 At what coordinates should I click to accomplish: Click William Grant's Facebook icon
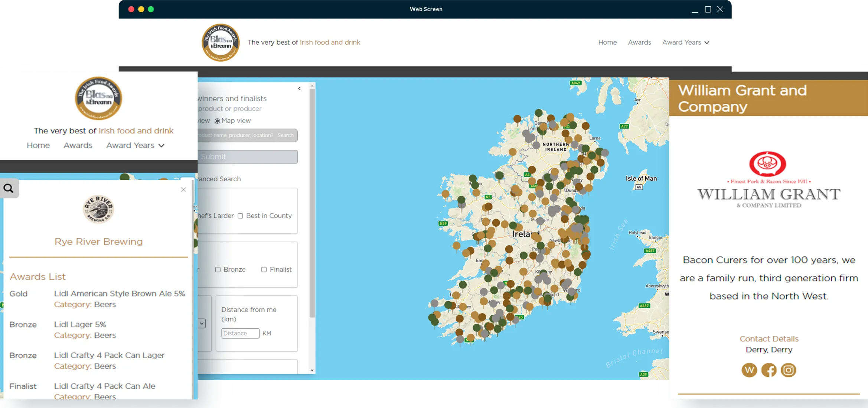769,370
